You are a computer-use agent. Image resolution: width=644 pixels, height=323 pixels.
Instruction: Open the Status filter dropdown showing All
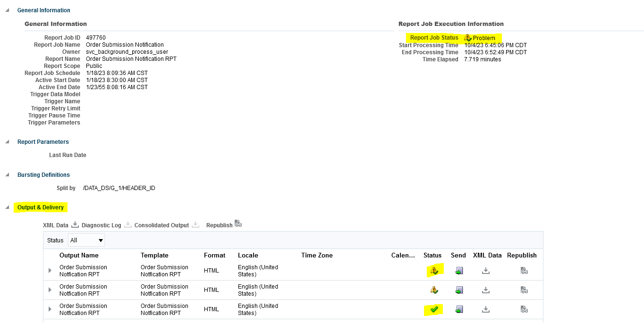(x=86, y=240)
